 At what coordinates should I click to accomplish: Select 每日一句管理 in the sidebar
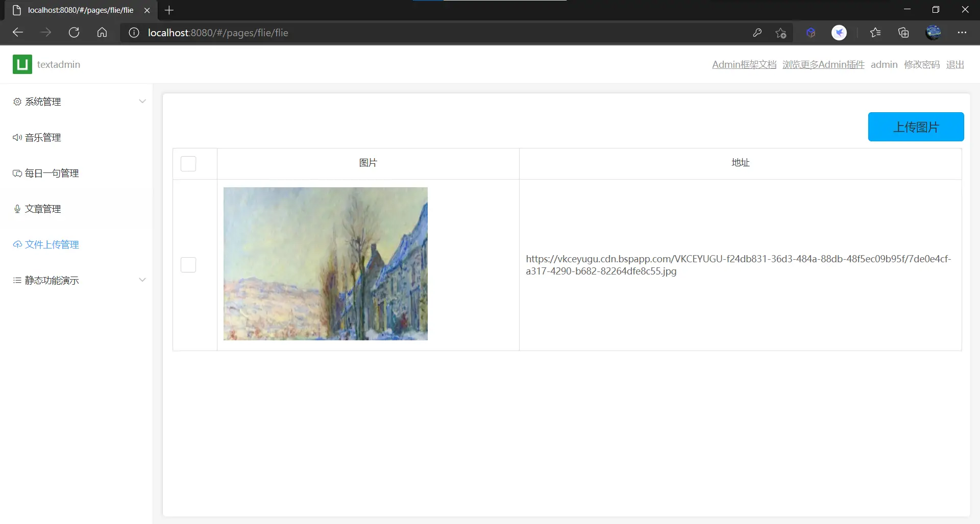click(x=52, y=173)
